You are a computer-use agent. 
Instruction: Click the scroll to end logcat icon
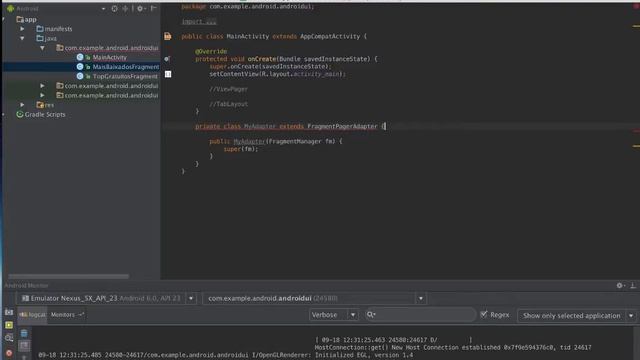[24, 346]
